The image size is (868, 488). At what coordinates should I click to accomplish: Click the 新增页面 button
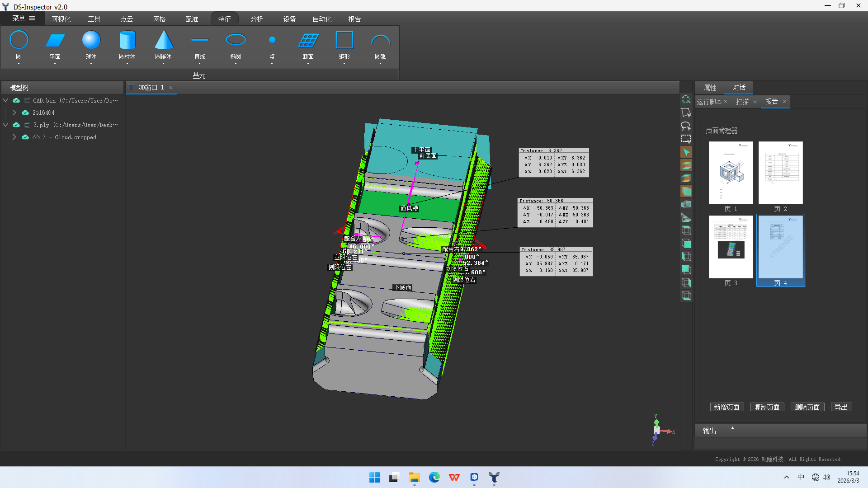tap(726, 407)
